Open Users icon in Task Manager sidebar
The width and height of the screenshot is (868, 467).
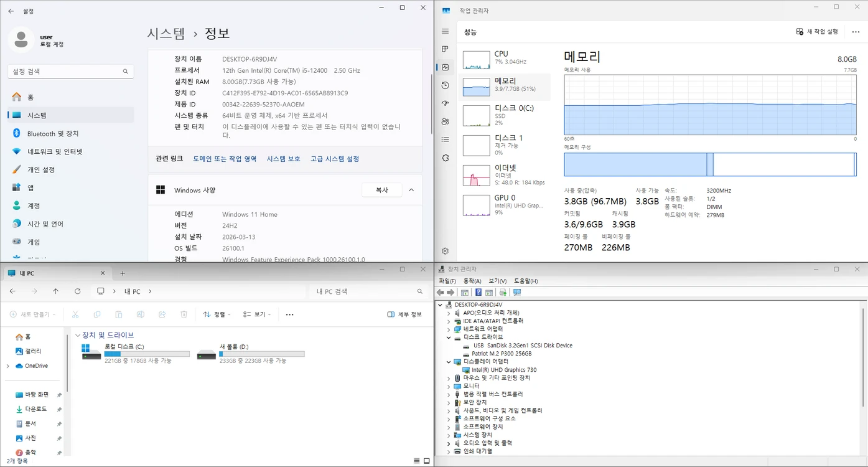point(445,121)
